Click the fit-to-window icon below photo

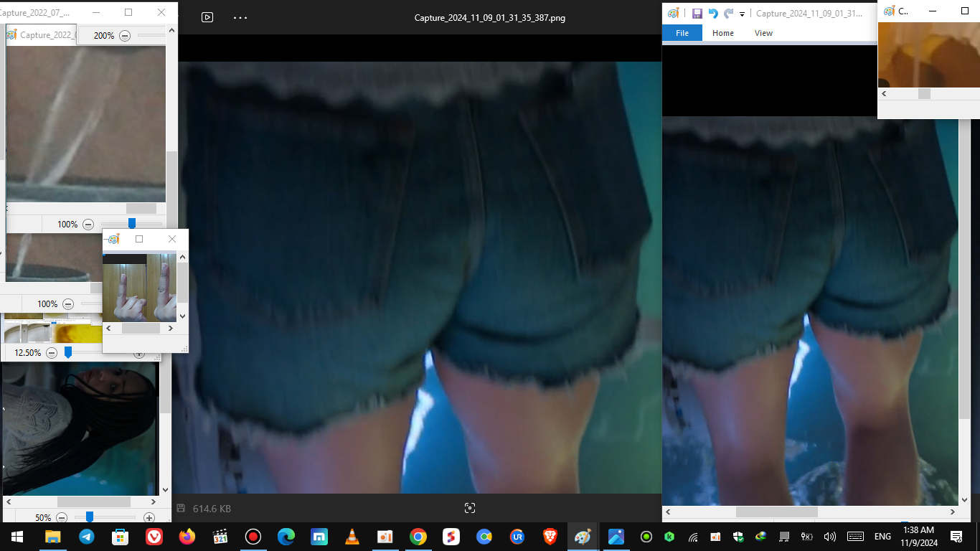point(470,508)
